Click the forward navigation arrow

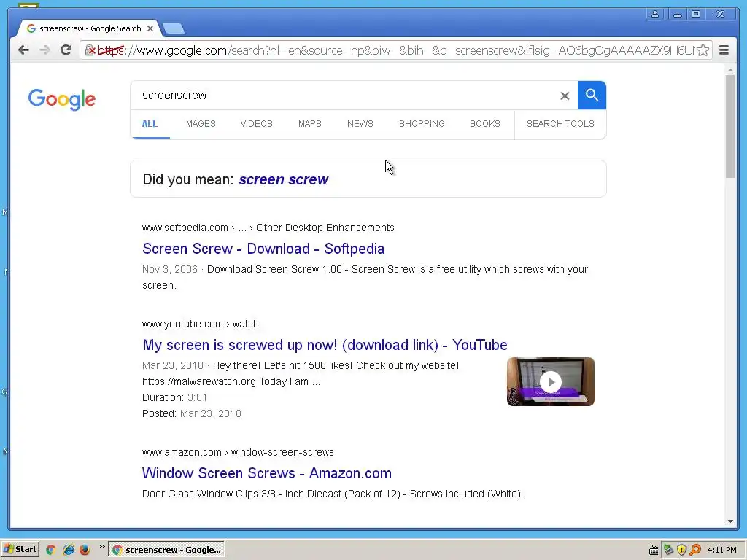point(44,50)
